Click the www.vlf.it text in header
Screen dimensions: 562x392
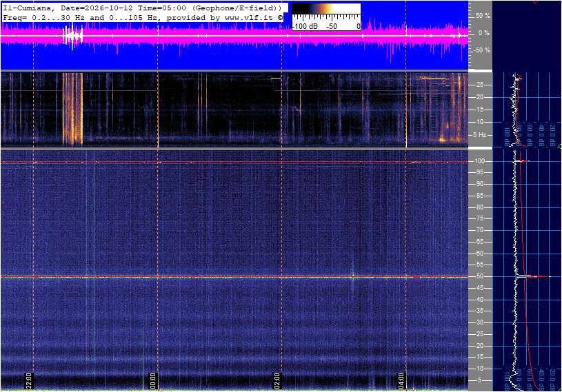(x=250, y=17)
